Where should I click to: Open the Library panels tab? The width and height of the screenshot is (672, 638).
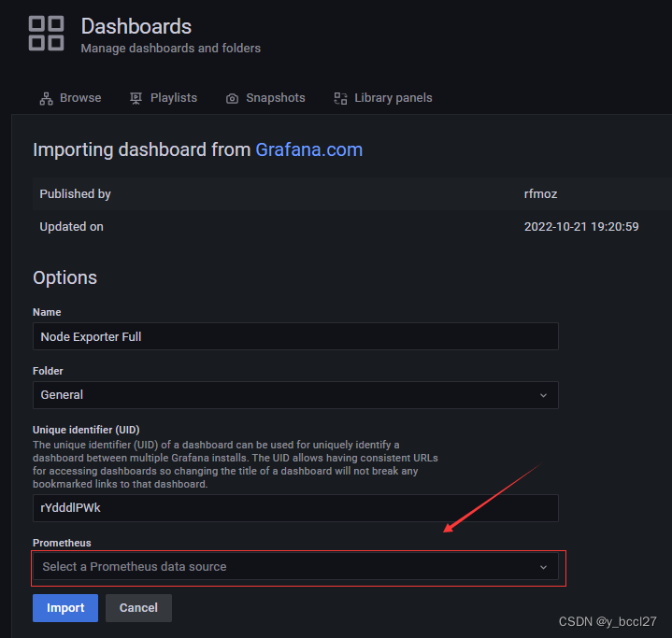tap(383, 98)
